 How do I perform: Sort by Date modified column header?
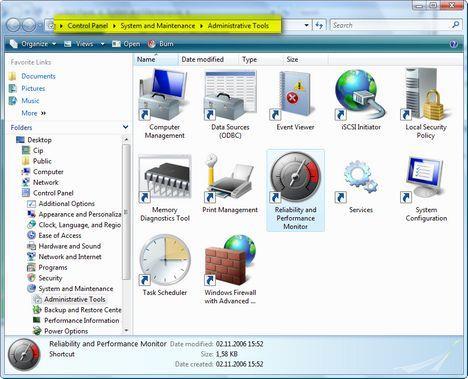pyautogui.click(x=208, y=59)
